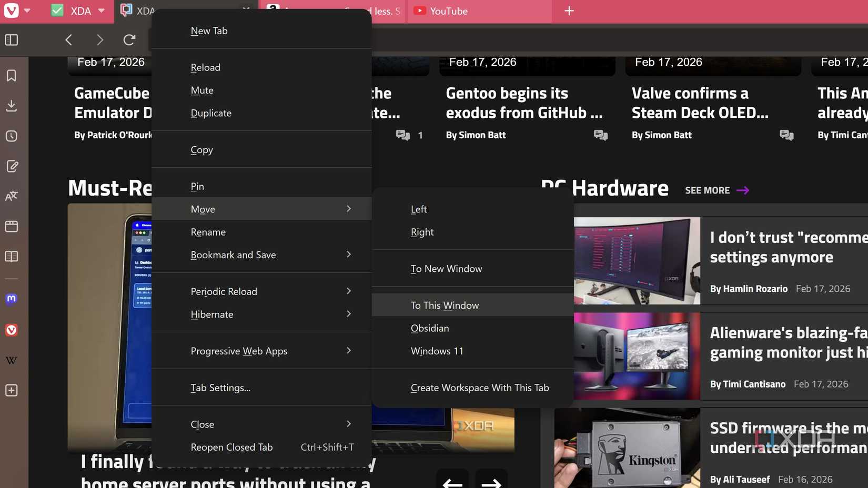The width and height of the screenshot is (868, 488).
Task: Select Create Workspace With This Tab
Action: click(x=472, y=388)
